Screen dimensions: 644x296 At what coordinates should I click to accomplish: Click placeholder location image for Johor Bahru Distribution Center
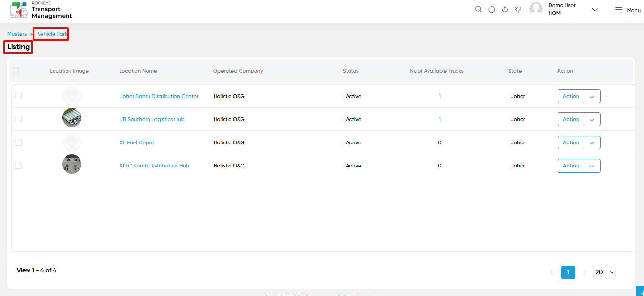point(72,96)
